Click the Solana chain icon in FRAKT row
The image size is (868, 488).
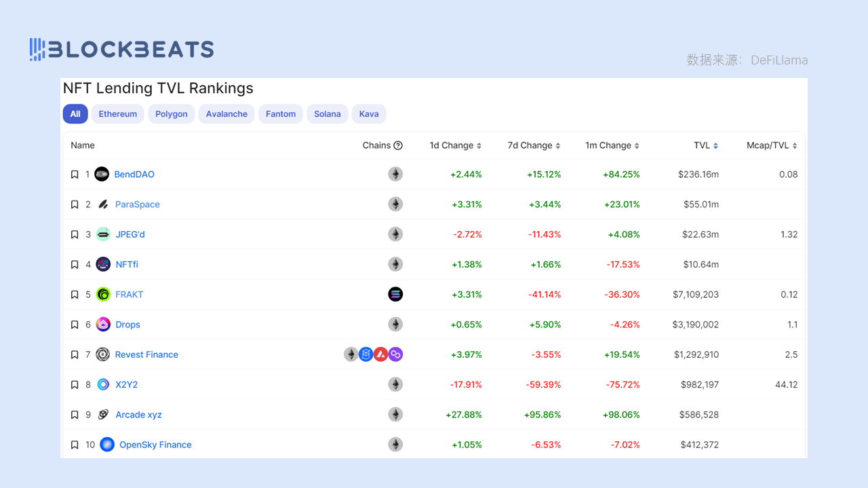click(395, 294)
